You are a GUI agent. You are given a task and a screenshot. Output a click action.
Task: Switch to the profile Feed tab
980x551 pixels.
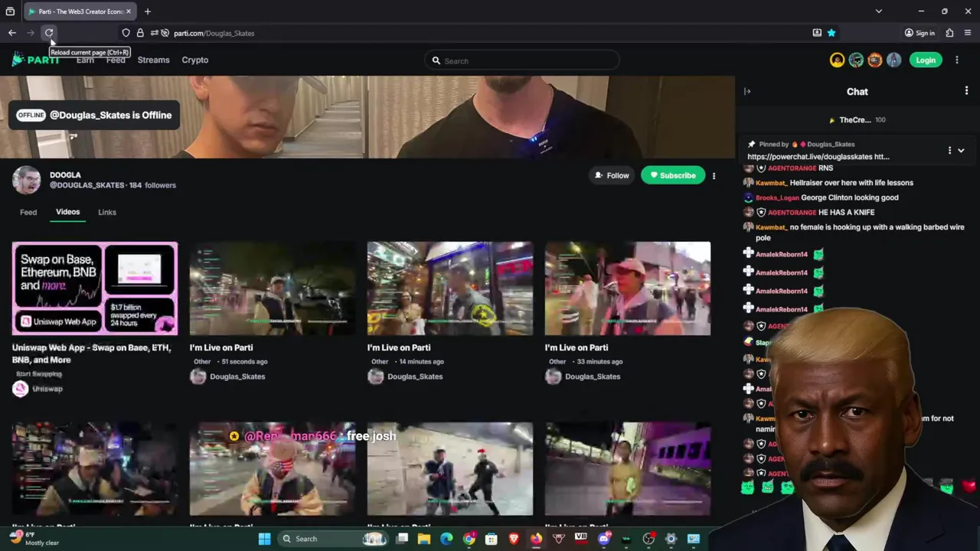point(28,212)
